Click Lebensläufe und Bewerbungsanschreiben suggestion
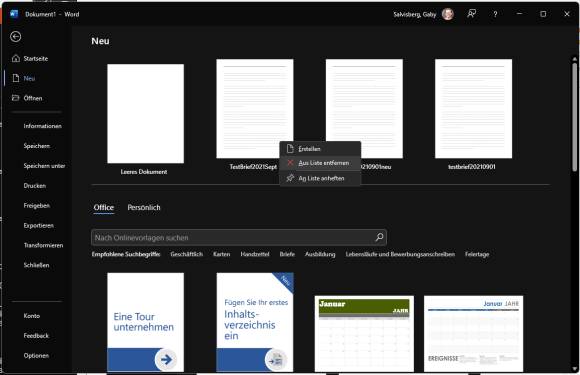 pos(400,254)
